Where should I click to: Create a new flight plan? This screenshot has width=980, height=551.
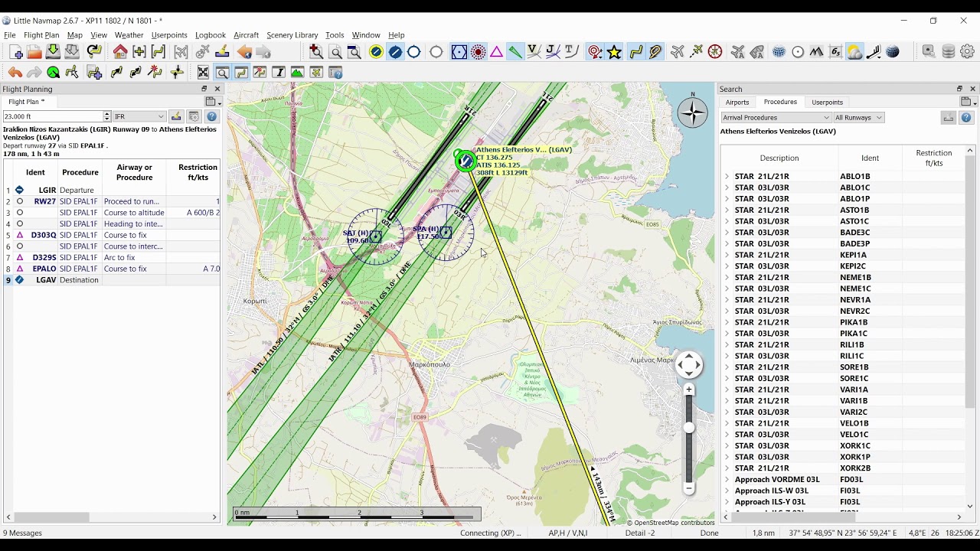point(15,52)
